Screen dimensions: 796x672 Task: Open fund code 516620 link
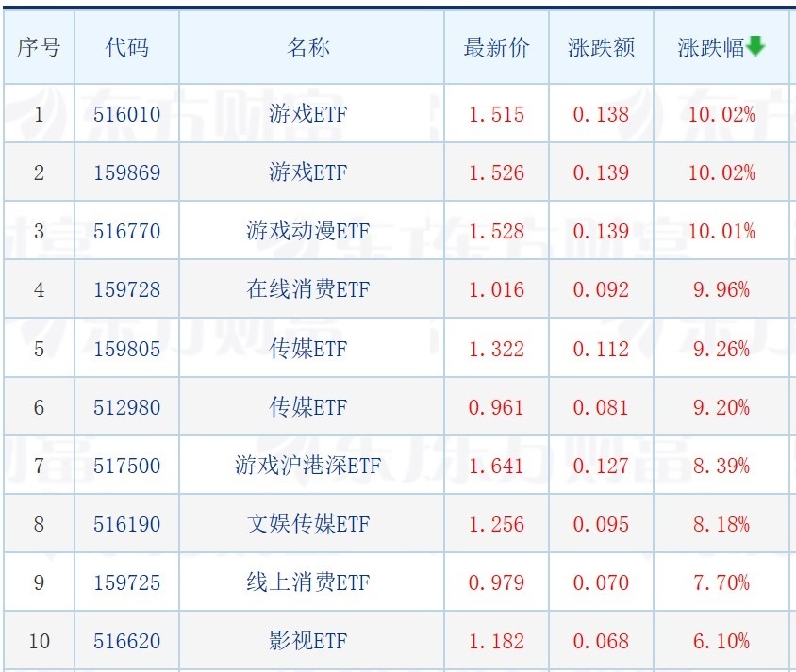[x=127, y=641]
